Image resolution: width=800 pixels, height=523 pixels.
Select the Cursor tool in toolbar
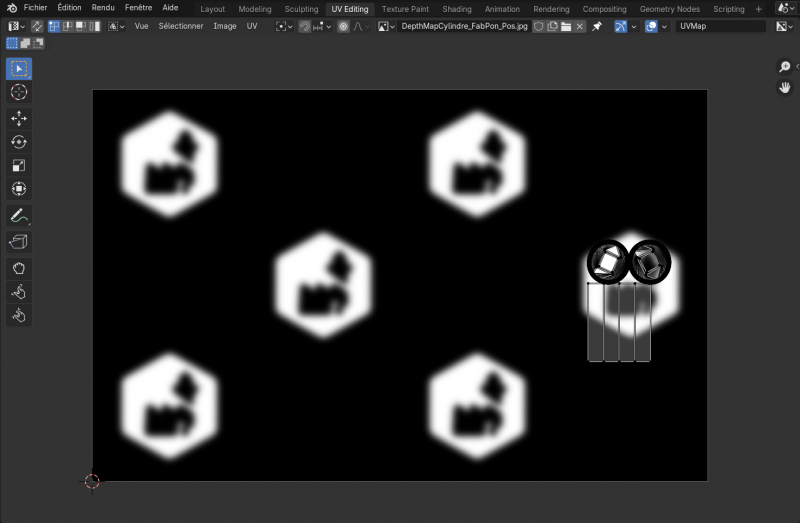[19, 92]
